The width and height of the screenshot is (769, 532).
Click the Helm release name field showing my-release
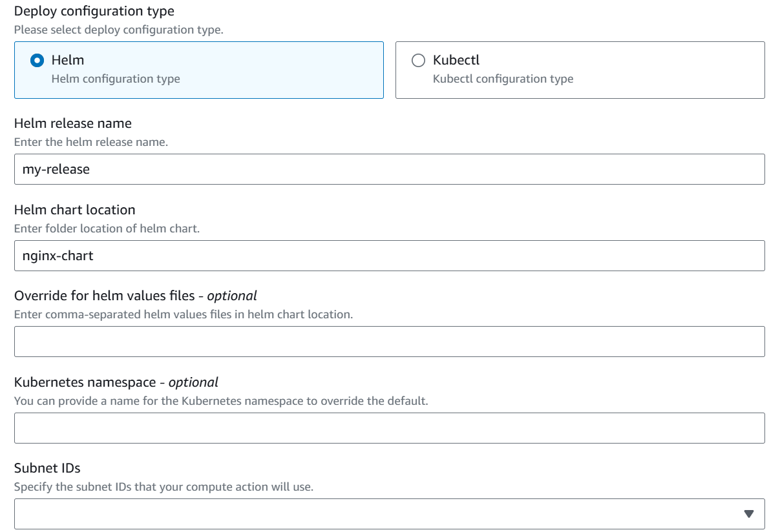pyautogui.click(x=384, y=169)
